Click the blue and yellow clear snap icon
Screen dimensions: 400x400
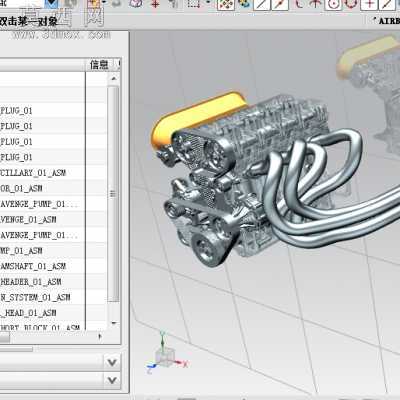click(x=245, y=4)
